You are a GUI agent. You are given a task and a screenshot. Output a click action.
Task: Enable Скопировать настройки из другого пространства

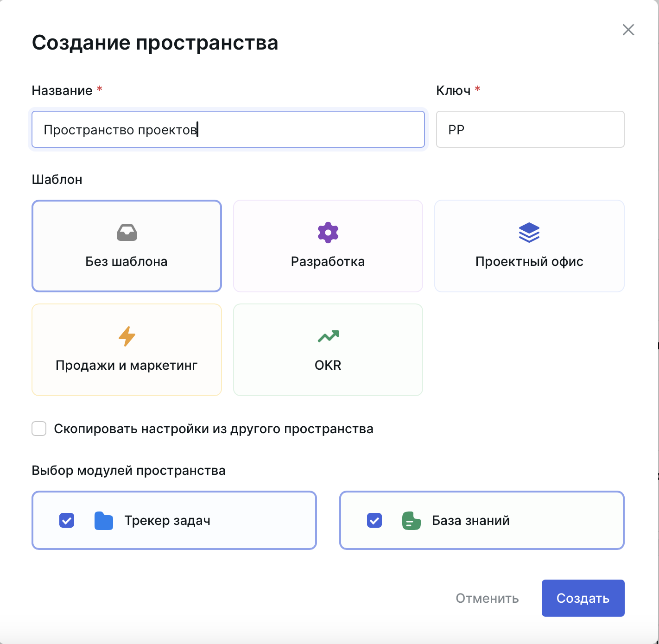pos(39,429)
